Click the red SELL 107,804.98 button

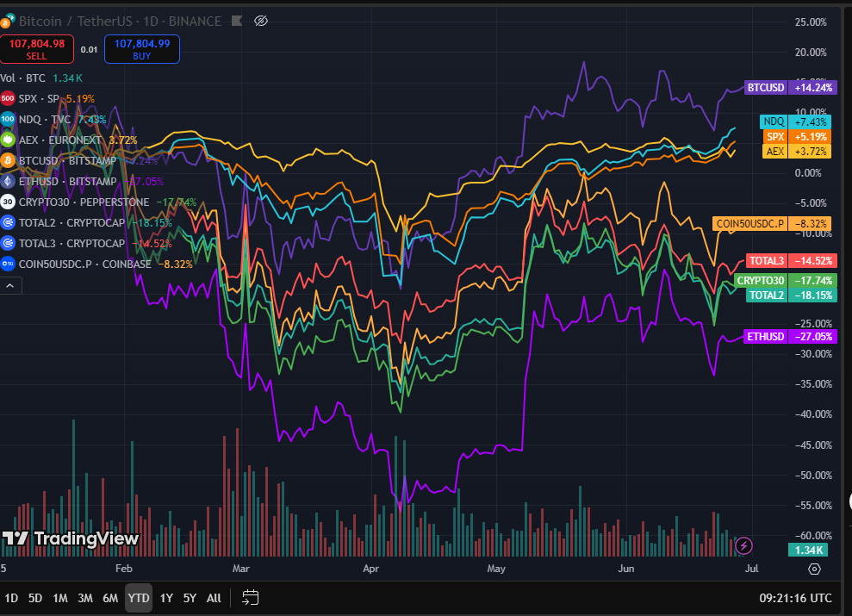[x=37, y=49]
